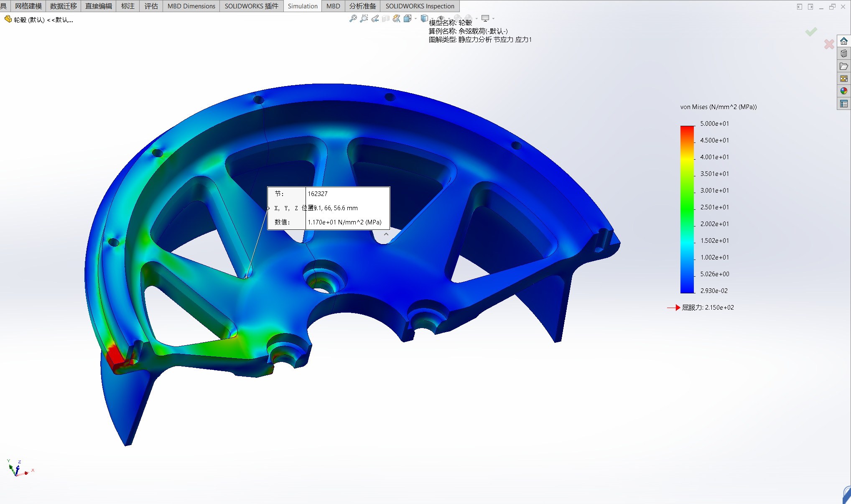Confirm with the green checkmark
This screenshot has width=851, height=504.
pyautogui.click(x=811, y=32)
